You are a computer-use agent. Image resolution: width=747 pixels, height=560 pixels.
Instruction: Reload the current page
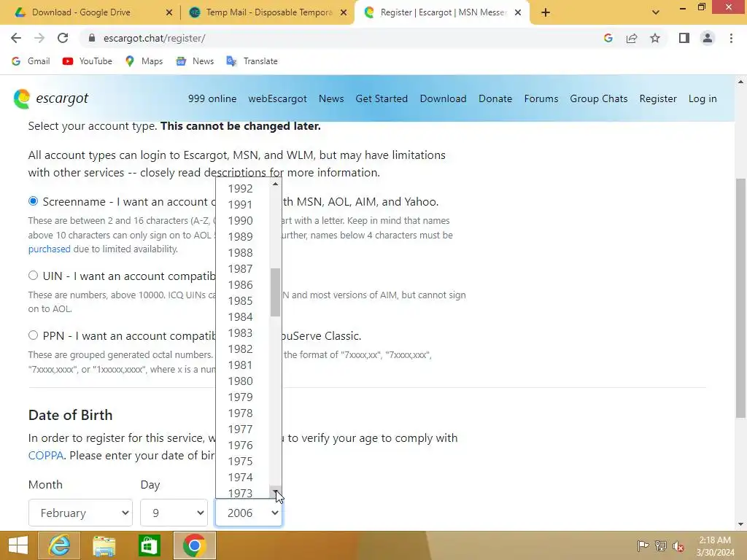(63, 38)
